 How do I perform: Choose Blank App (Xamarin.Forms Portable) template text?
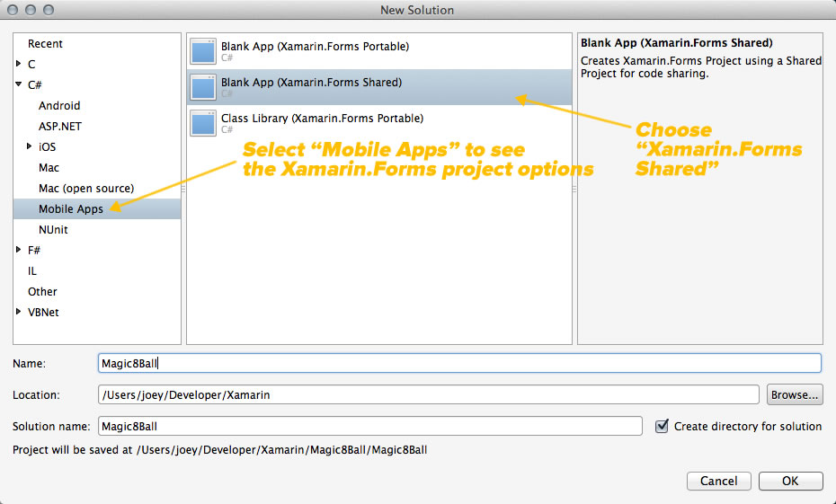point(316,47)
